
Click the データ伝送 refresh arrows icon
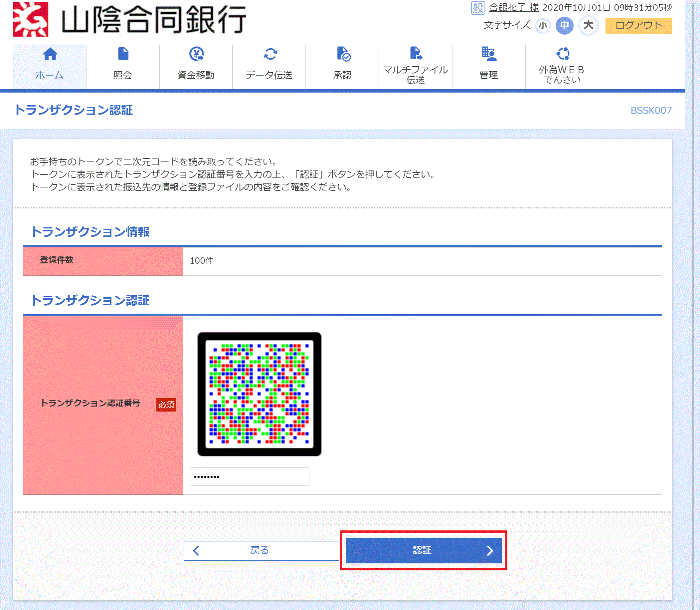[270, 54]
